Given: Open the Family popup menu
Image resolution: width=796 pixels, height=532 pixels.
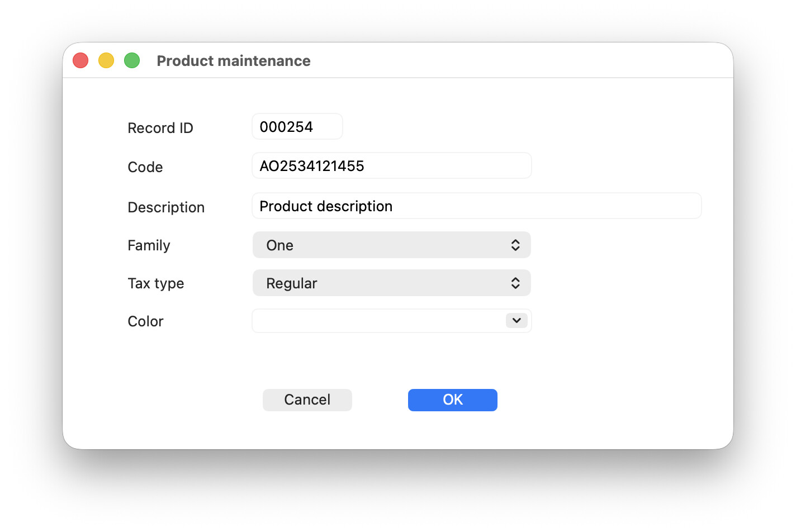Looking at the screenshot, I should [391, 245].
